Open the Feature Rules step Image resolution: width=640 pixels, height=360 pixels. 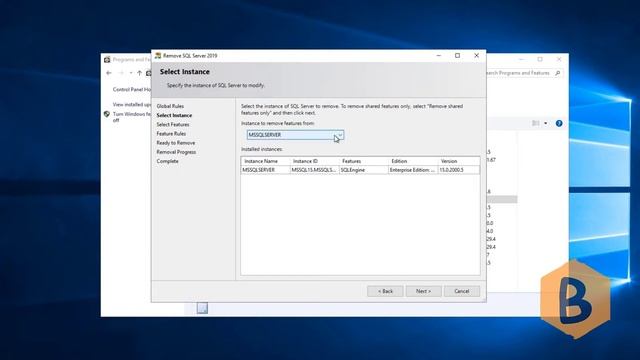coord(171,134)
